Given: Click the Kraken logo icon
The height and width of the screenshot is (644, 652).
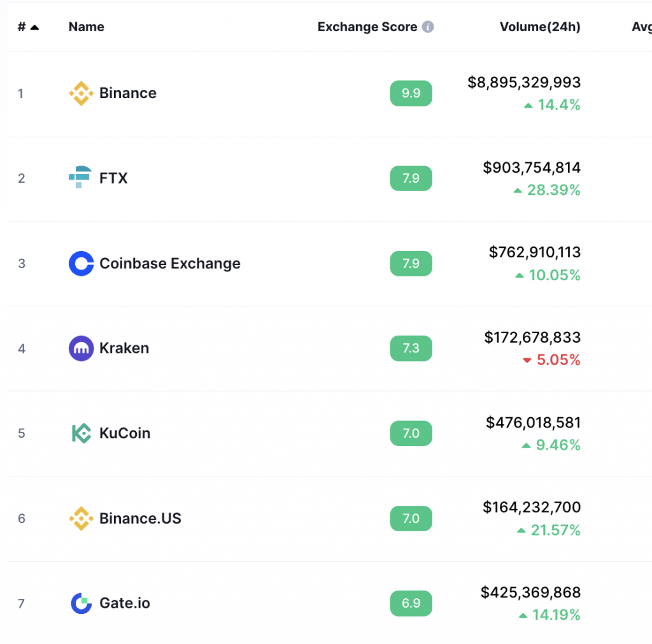Looking at the screenshot, I should pos(81,348).
